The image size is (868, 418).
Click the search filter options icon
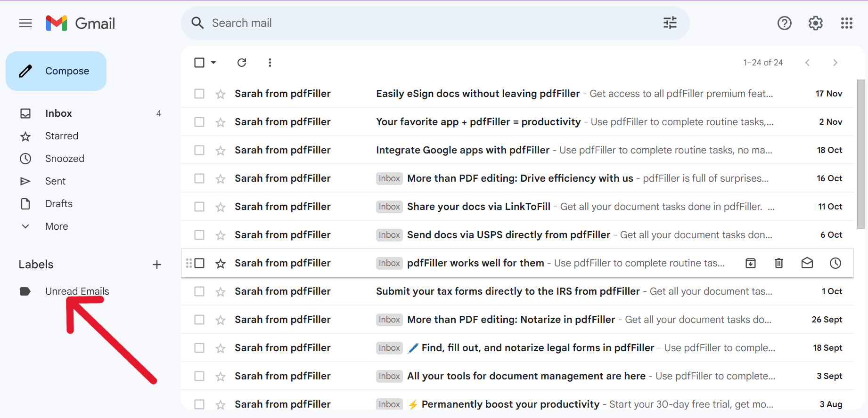670,23
